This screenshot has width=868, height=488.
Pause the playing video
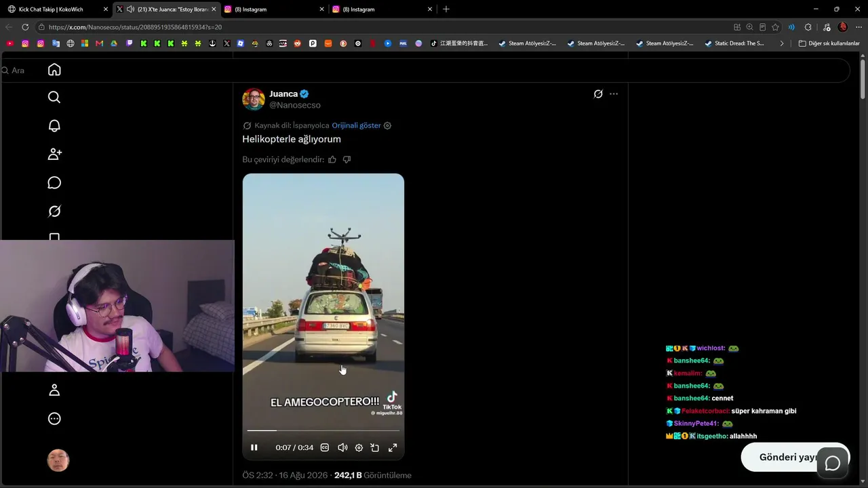tap(254, 447)
